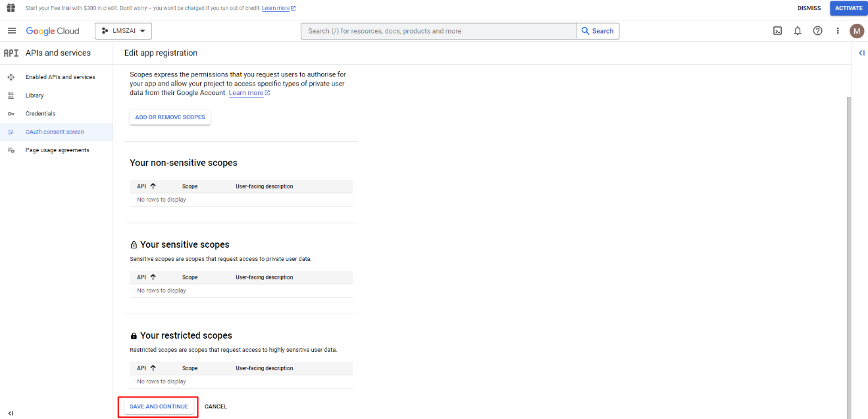This screenshot has width=868, height=419.
Task: Click the Google Cloud logo
Action: tap(53, 31)
